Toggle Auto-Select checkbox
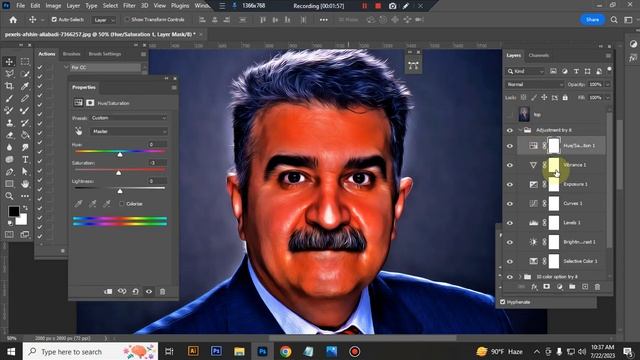The image size is (640, 360). click(54, 20)
